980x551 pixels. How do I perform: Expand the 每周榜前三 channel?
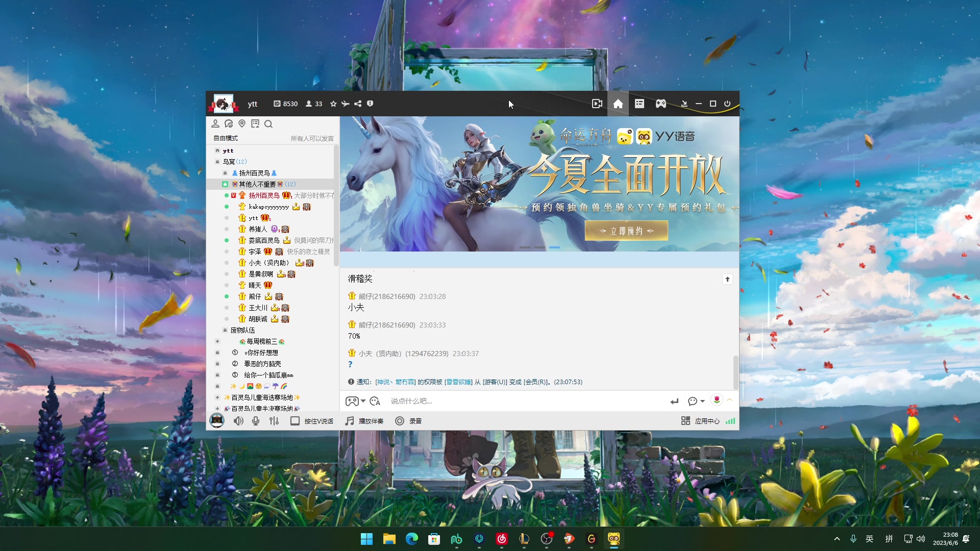tap(217, 341)
